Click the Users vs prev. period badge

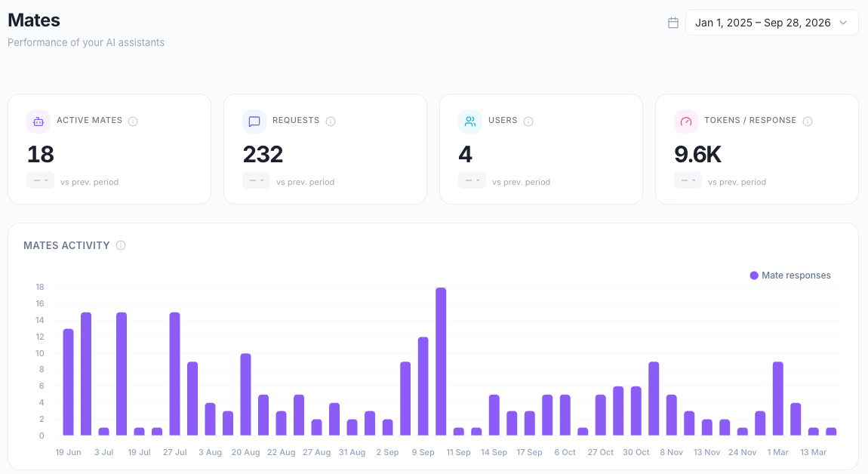472,180
